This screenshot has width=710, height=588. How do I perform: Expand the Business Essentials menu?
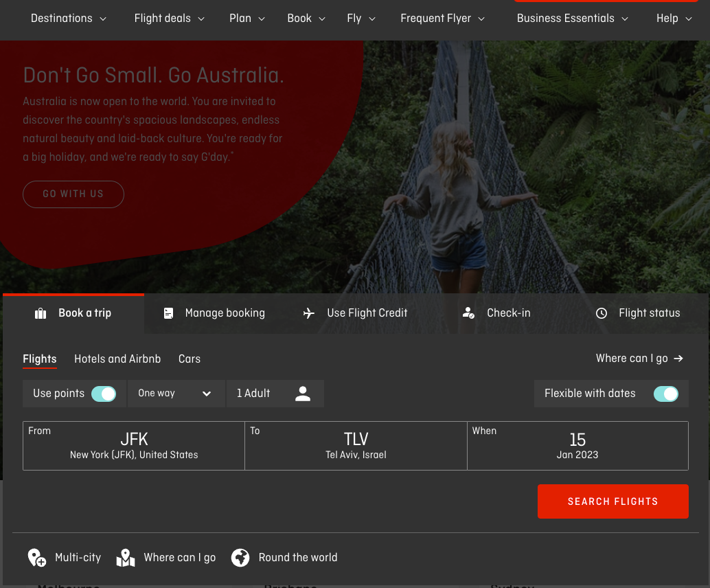tap(573, 19)
